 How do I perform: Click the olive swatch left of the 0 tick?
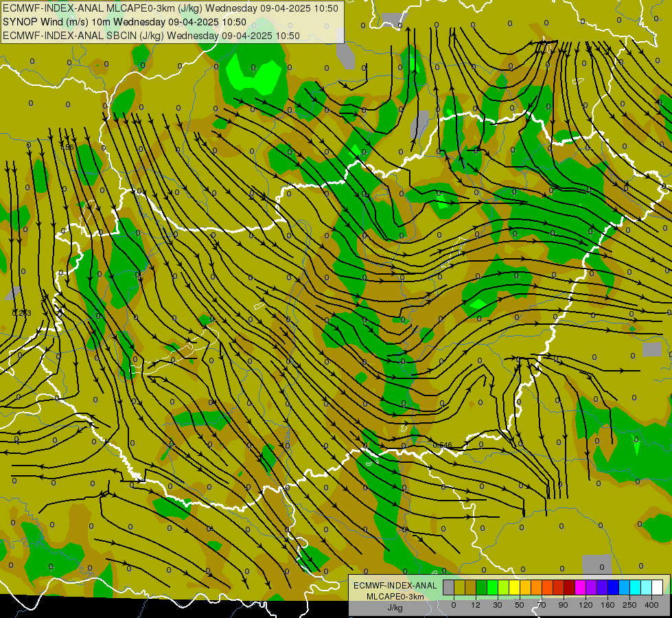coord(459,587)
